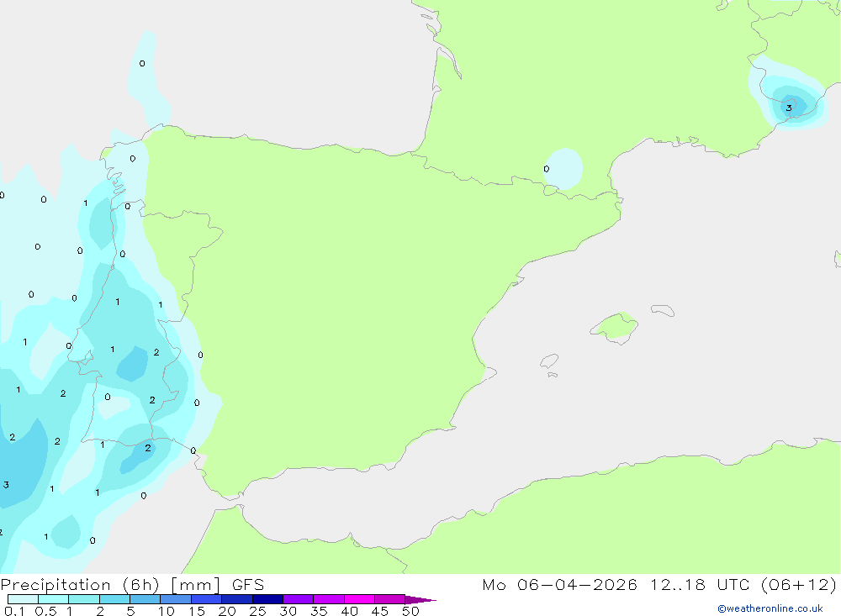
Task: Select the 15–20 mm legend swatch
Action: pyautogui.click(x=207, y=599)
